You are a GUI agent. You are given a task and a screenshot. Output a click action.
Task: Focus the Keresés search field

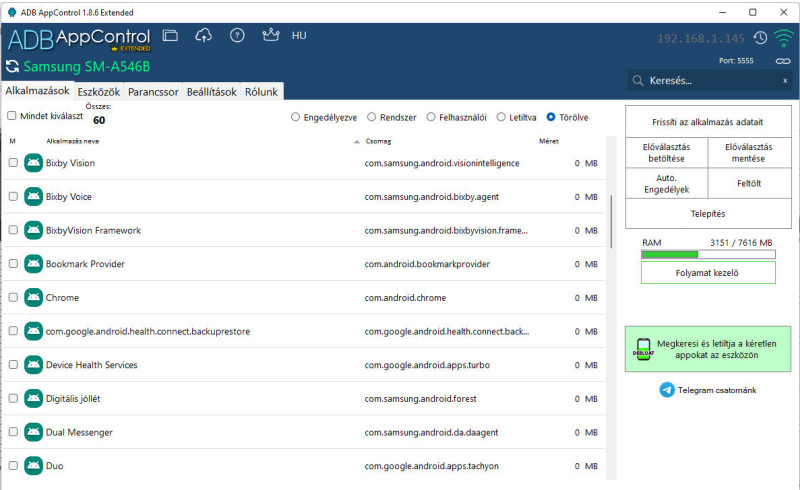click(710, 81)
